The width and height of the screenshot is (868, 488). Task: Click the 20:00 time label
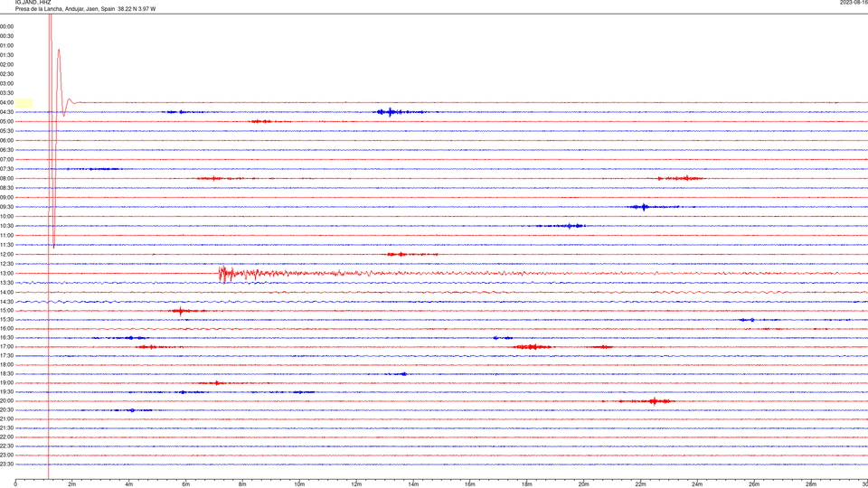tap(6, 401)
